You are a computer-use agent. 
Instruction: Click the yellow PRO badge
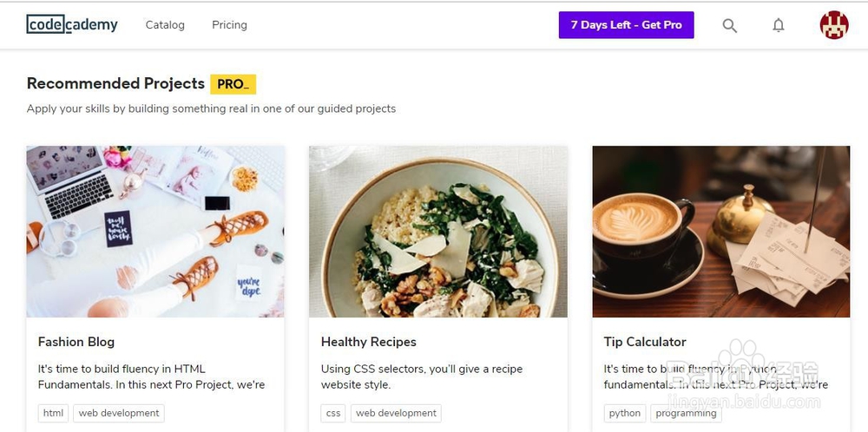[x=233, y=84]
